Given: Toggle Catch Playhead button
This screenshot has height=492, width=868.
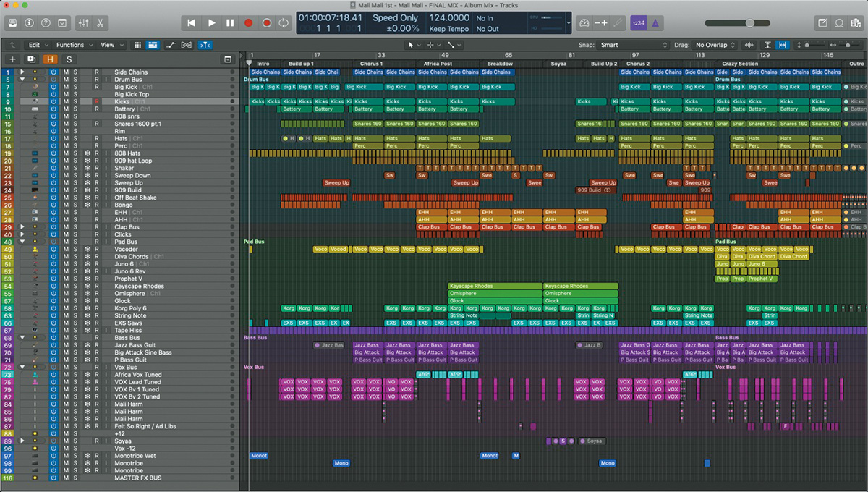Looking at the screenshot, I should tap(205, 45).
